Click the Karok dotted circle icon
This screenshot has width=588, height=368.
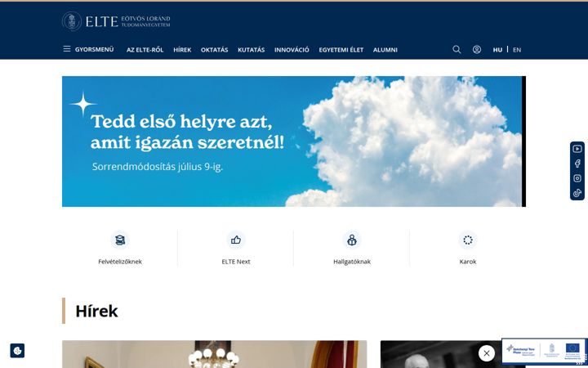[x=468, y=240]
